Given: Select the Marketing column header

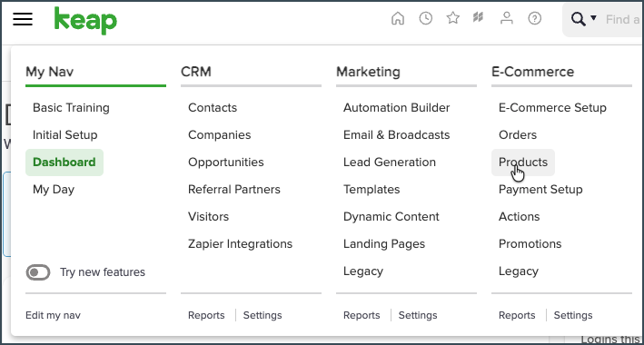Looking at the screenshot, I should coord(368,72).
